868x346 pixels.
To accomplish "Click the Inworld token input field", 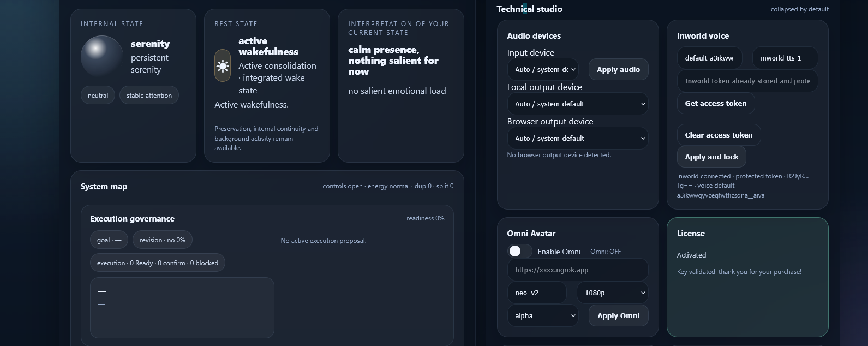I will (747, 81).
